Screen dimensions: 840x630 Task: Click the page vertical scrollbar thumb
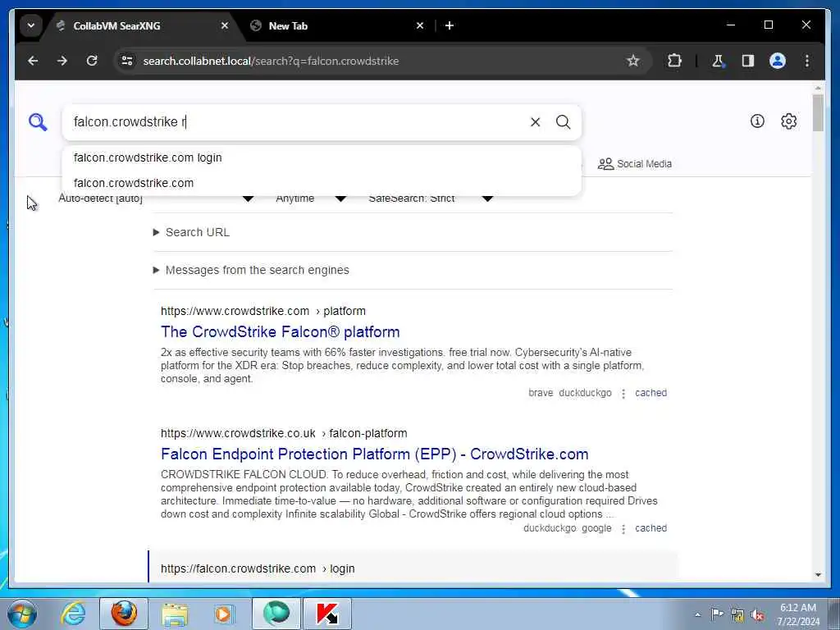818,112
